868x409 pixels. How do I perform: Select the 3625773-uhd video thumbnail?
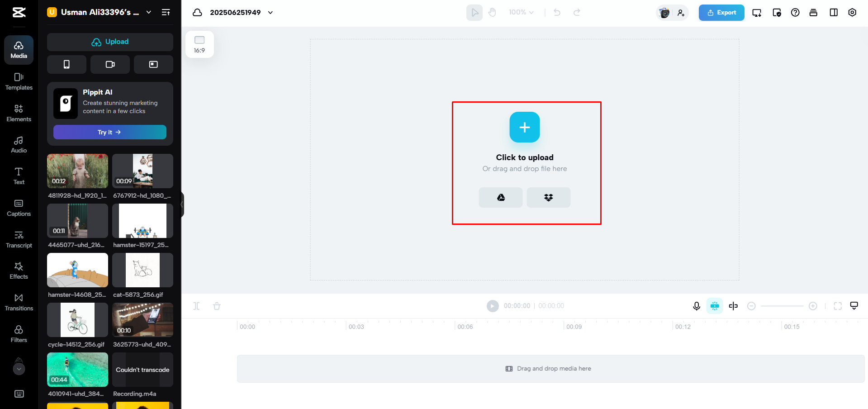point(142,320)
